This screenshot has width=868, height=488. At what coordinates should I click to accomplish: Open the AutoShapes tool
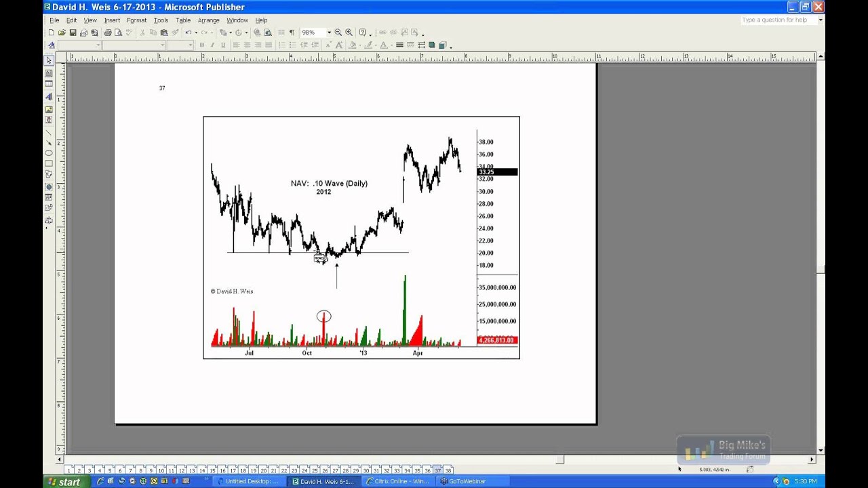[49, 174]
